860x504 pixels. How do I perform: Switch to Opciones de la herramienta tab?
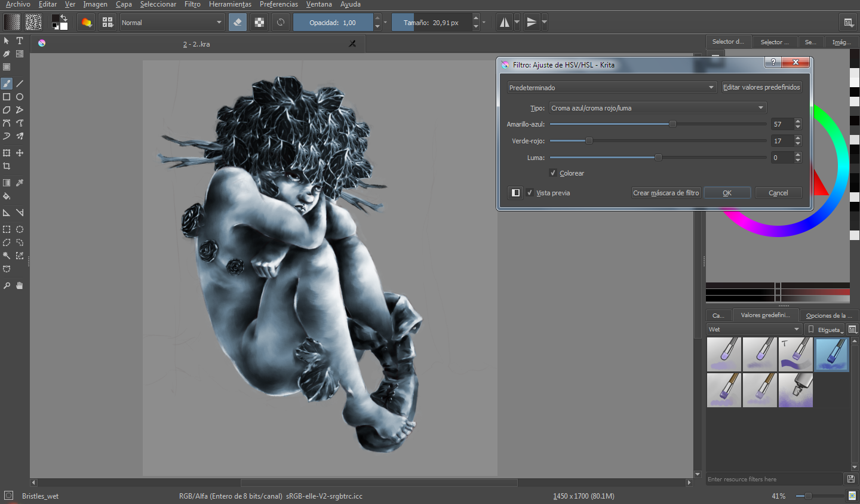tap(829, 315)
